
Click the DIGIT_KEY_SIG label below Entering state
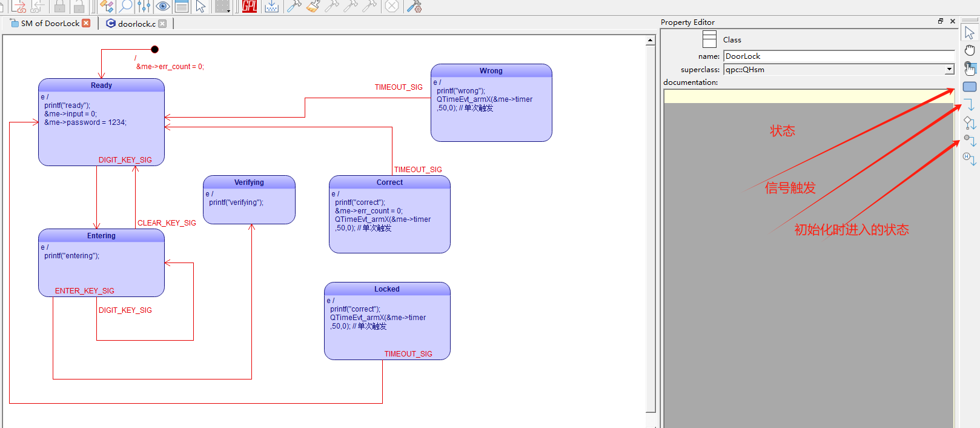point(125,310)
